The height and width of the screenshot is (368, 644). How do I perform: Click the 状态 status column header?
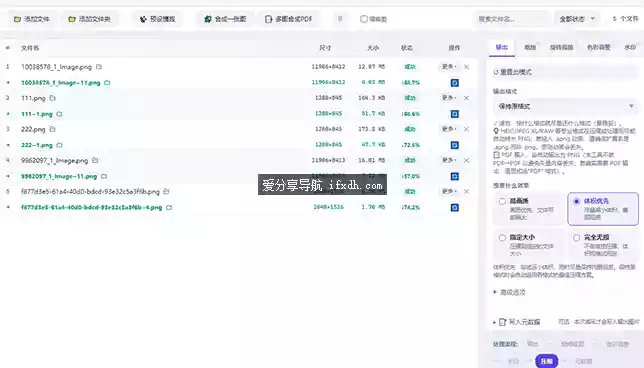click(x=407, y=48)
